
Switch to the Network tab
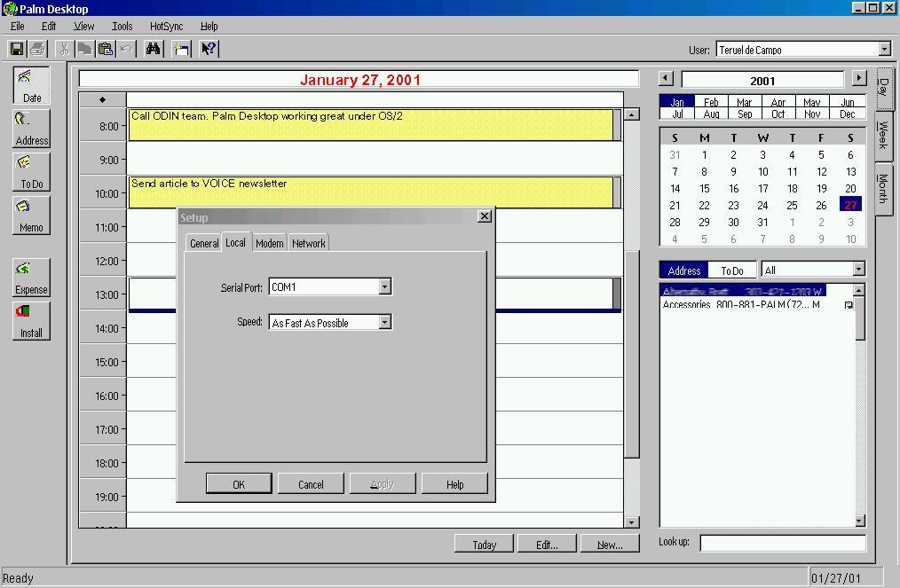click(x=308, y=243)
